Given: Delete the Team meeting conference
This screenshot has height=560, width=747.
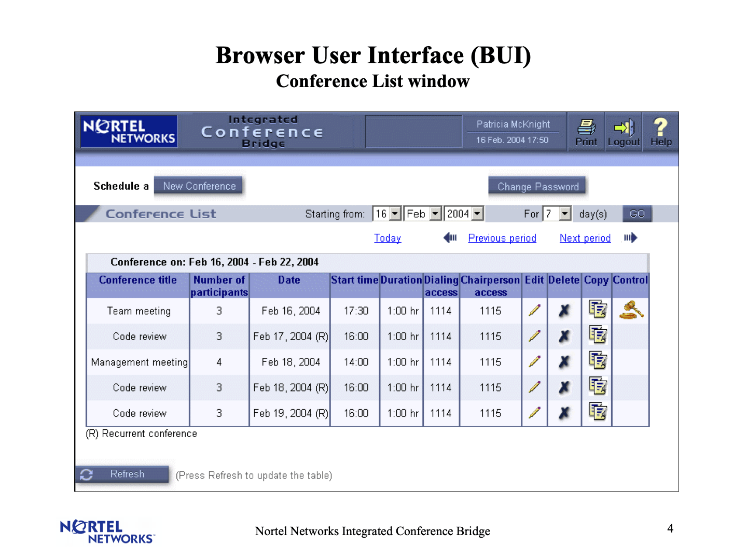Looking at the screenshot, I should (564, 311).
